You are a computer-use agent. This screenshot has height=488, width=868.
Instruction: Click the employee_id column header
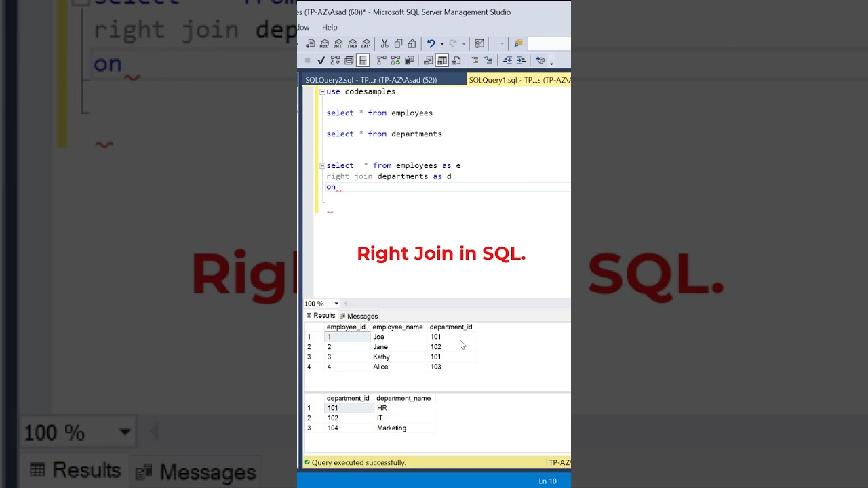click(346, 327)
